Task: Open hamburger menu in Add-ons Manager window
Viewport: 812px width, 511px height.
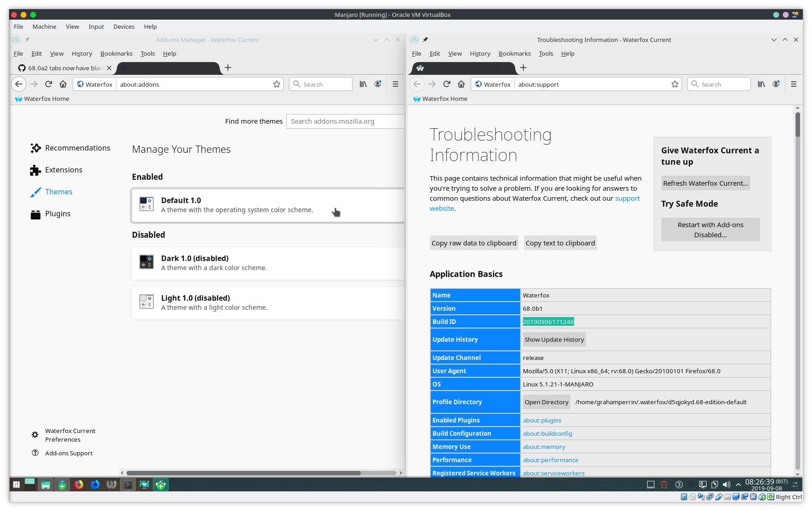Action: (395, 84)
